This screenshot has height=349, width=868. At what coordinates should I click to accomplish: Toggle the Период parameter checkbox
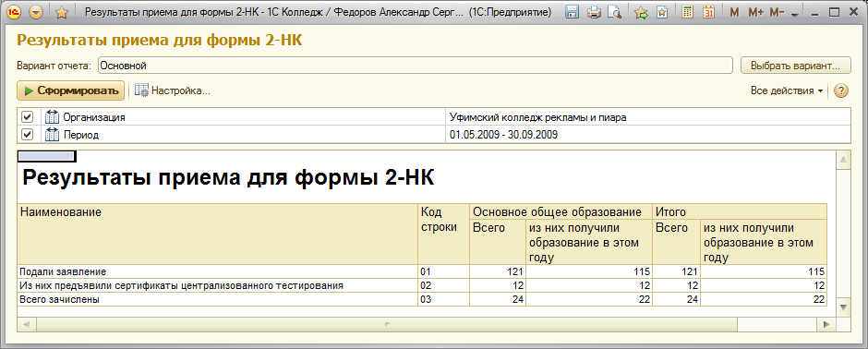tap(27, 135)
